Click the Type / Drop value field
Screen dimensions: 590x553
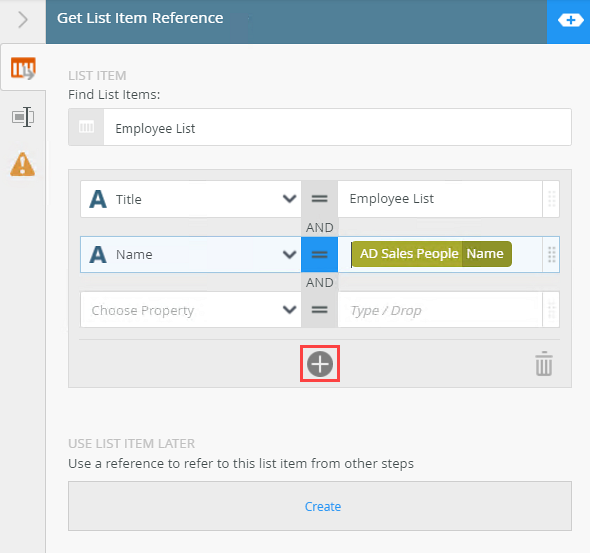click(440, 310)
